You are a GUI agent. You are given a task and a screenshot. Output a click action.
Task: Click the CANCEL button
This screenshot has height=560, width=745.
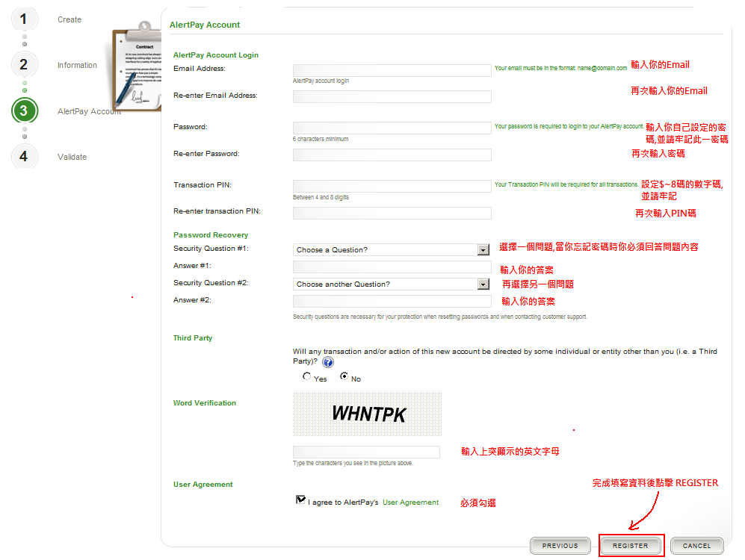pos(697,546)
